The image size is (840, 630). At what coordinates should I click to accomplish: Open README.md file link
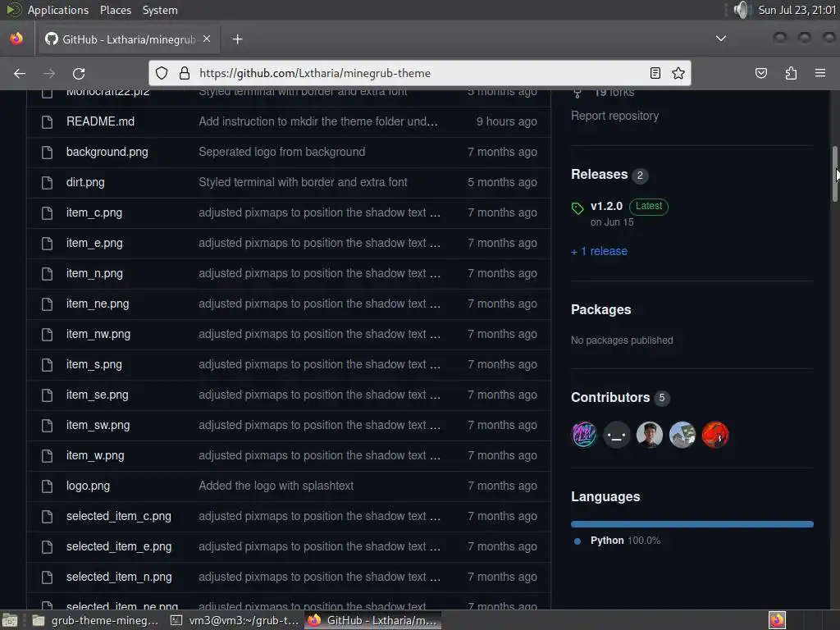100,121
